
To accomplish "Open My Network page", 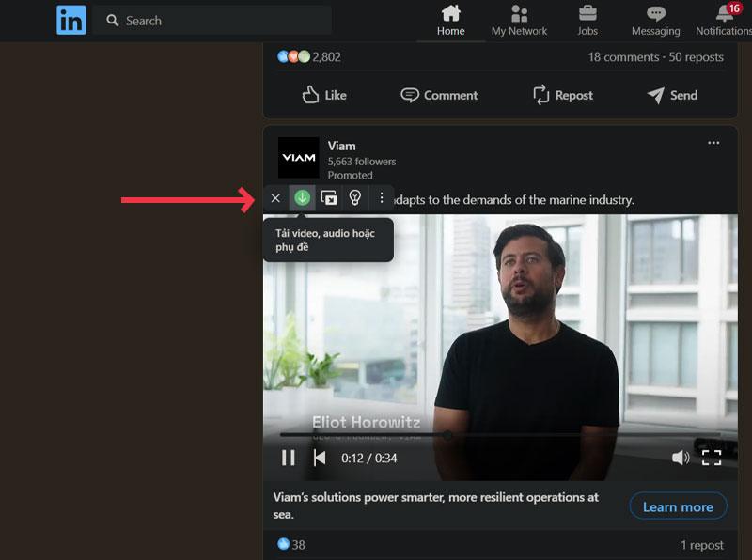I will click(519, 21).
